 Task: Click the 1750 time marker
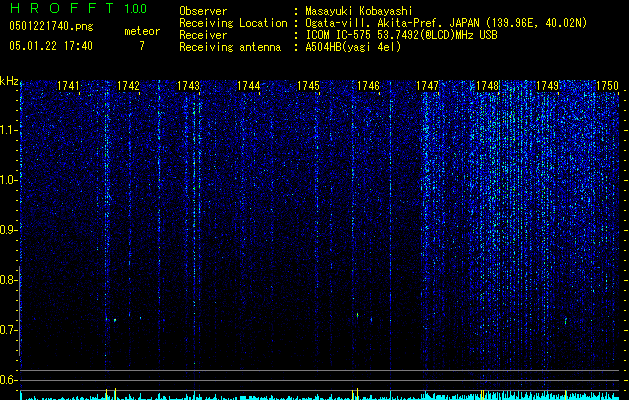point(607,86)
